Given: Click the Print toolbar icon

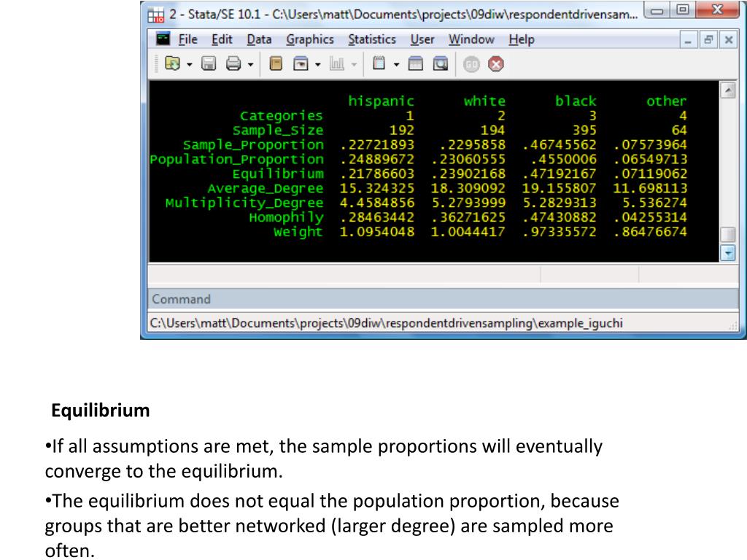Looking at the screenshot, I should click(x=233, y=63).
